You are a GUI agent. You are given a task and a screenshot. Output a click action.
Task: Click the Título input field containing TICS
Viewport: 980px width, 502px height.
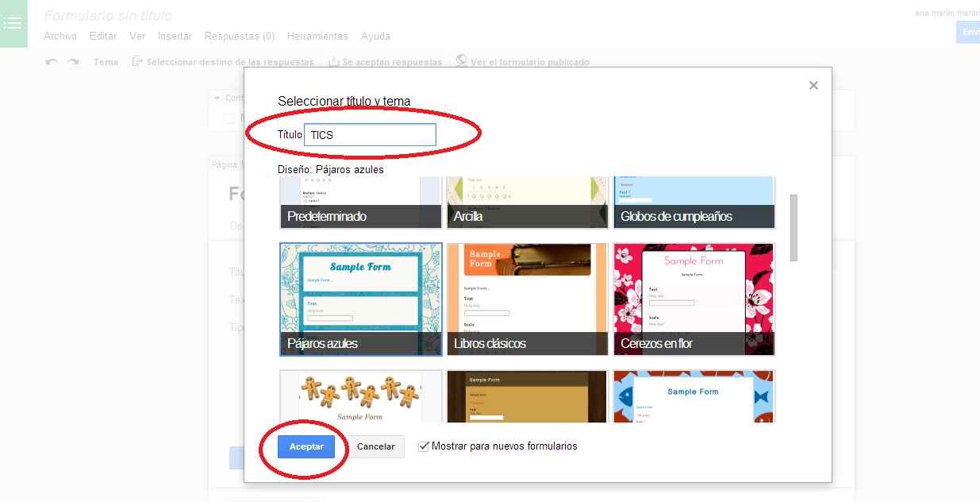370,135
